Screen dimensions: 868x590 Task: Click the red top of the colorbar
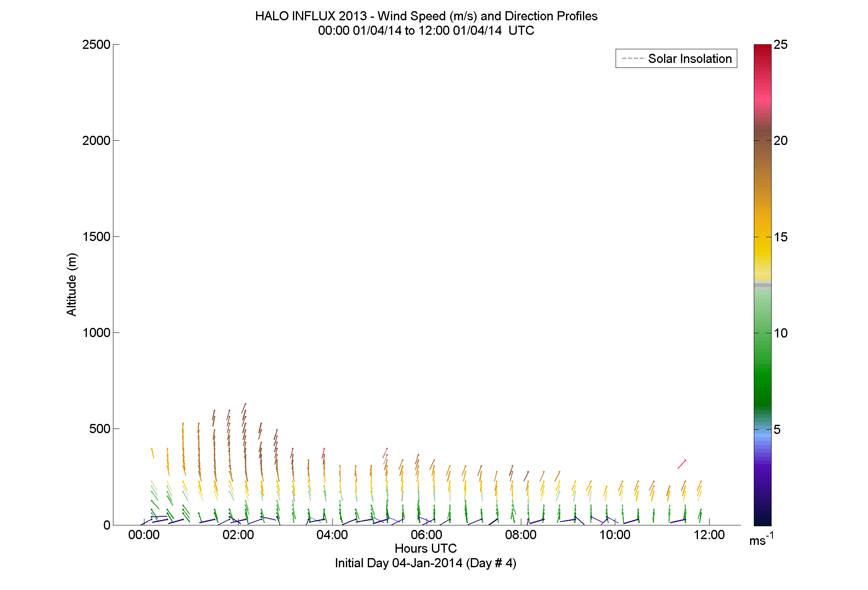point(762,52)
